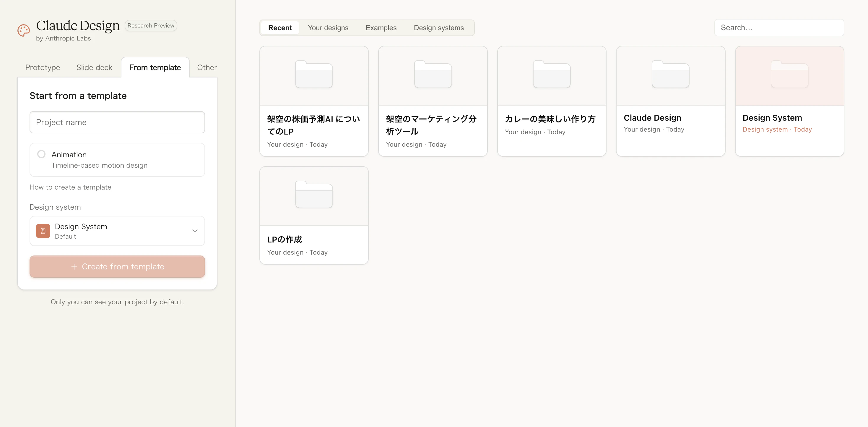Click the Search field

pyautogui.click(x=779, y=28)
